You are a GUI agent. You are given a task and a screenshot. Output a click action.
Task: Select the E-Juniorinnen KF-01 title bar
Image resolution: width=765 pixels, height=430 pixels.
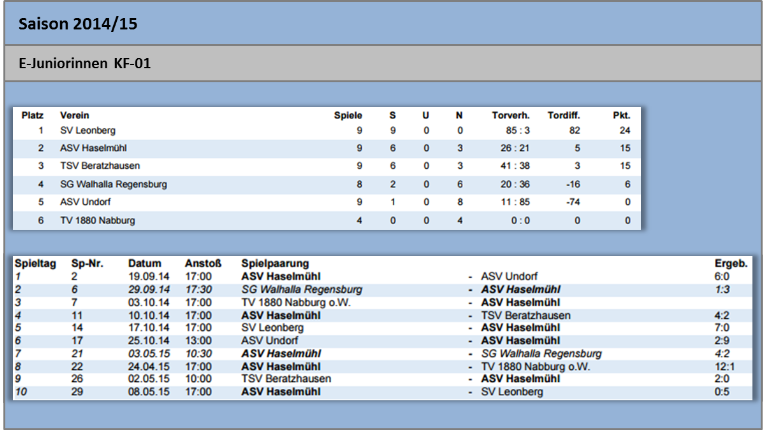pyautogui.click(x=382, y=63)
